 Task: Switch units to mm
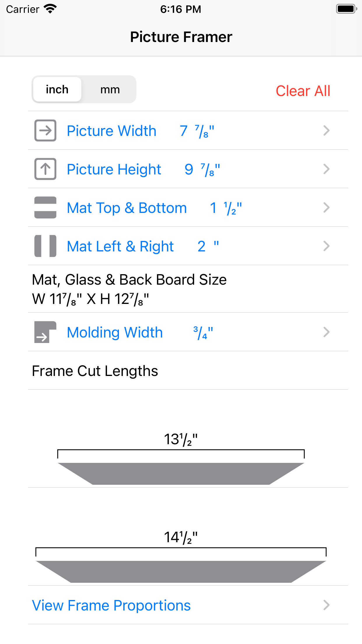[110, 90]
